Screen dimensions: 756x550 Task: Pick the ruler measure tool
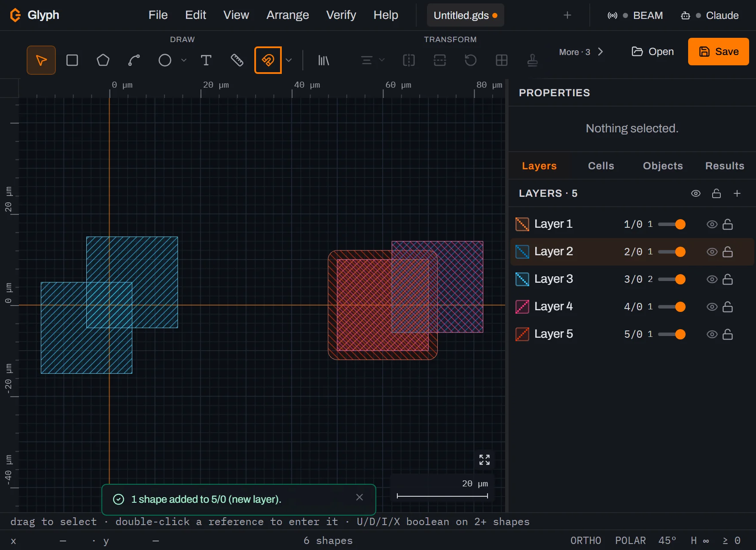coord(237,60)
